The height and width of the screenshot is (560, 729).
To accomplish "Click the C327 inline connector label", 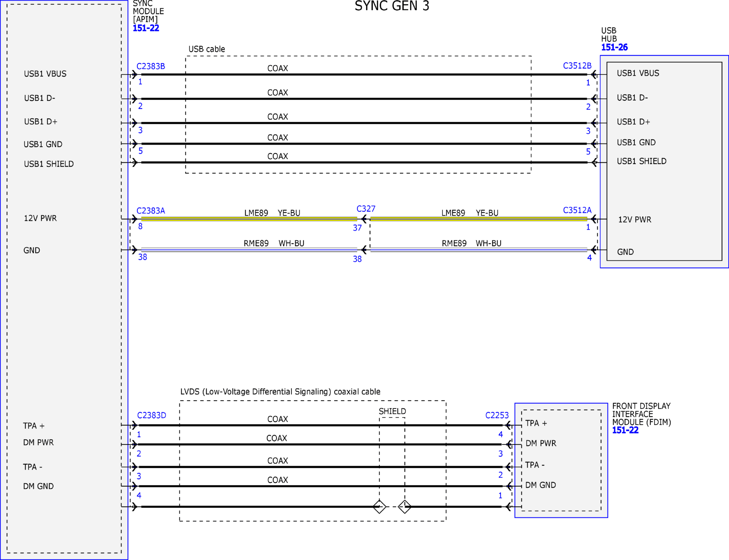I will coord(366,209).
